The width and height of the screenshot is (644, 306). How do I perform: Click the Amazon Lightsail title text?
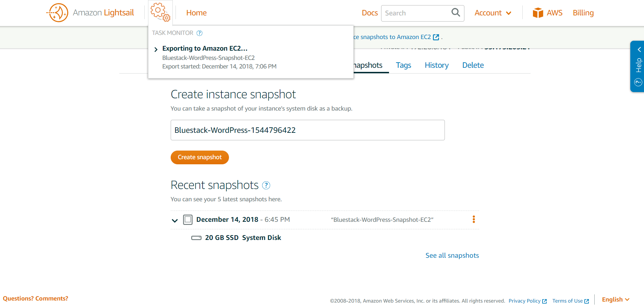coord(103,13)
